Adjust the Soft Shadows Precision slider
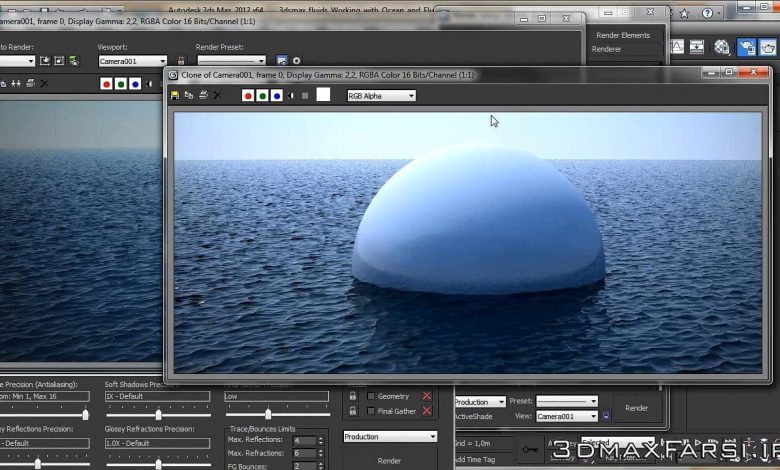 coord(158,414)
